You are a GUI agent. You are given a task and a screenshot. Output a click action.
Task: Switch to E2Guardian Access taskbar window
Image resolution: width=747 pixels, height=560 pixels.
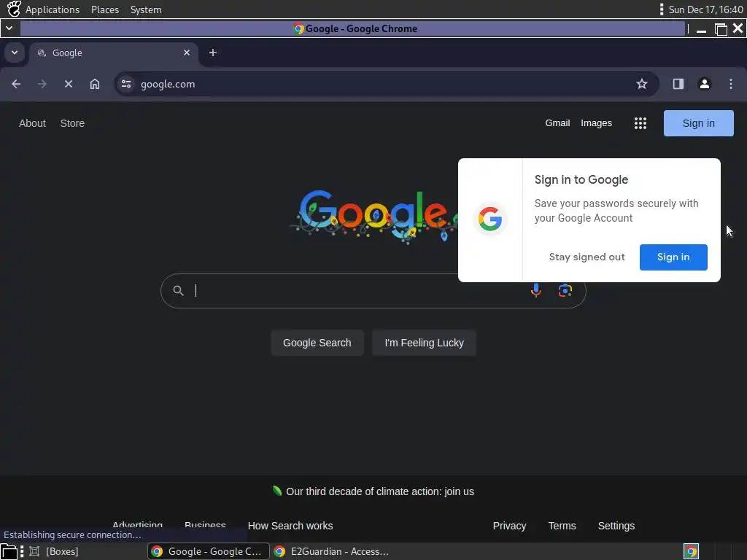[332, 551]
